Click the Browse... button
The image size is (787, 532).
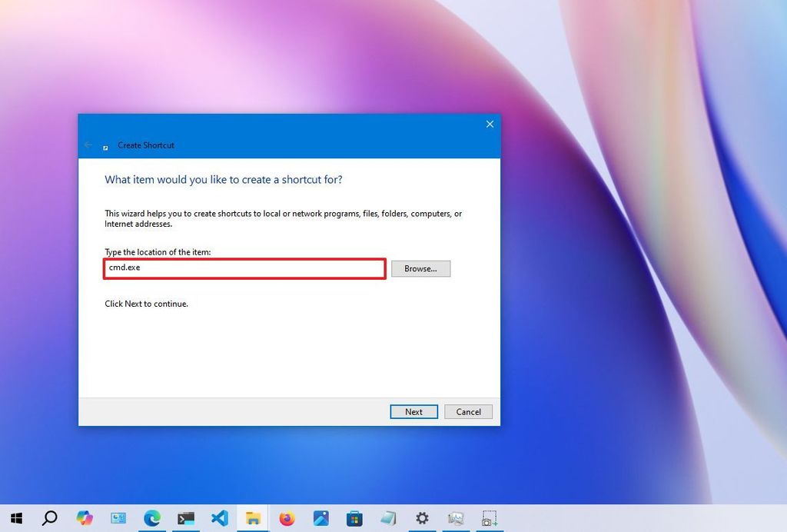click(420, 268)
